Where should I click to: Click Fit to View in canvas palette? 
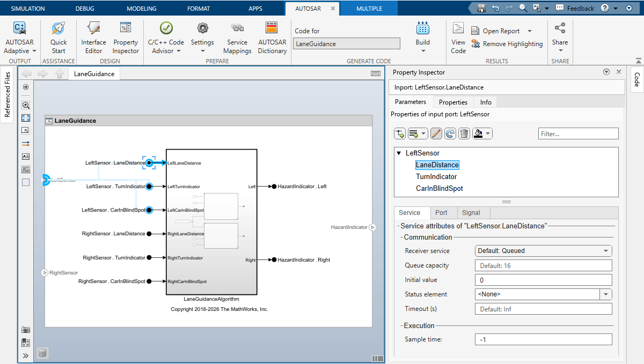(x=26, y=118)
